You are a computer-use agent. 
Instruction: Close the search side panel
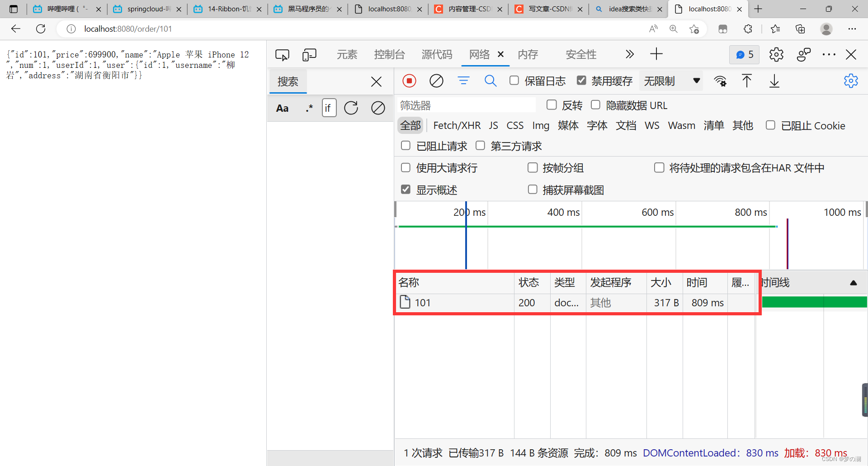[x=376, y=82]
